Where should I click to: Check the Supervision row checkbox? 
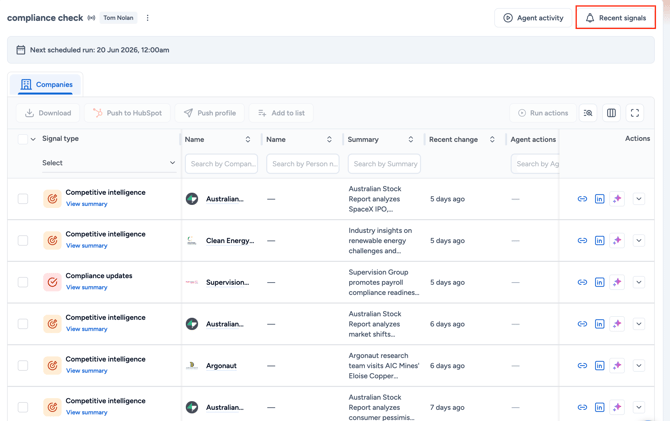pyautogui.click(x=23, y=282)
